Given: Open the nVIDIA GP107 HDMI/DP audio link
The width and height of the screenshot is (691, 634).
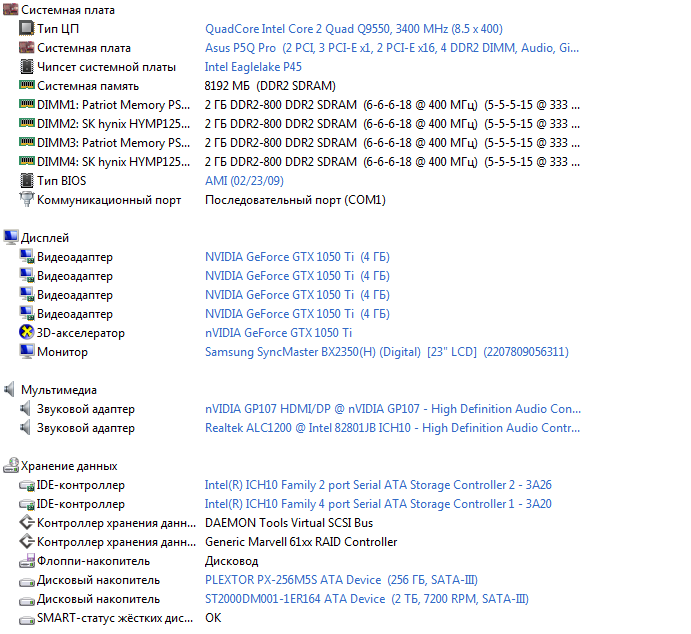Looking at the screenshot, I should 393,408.
